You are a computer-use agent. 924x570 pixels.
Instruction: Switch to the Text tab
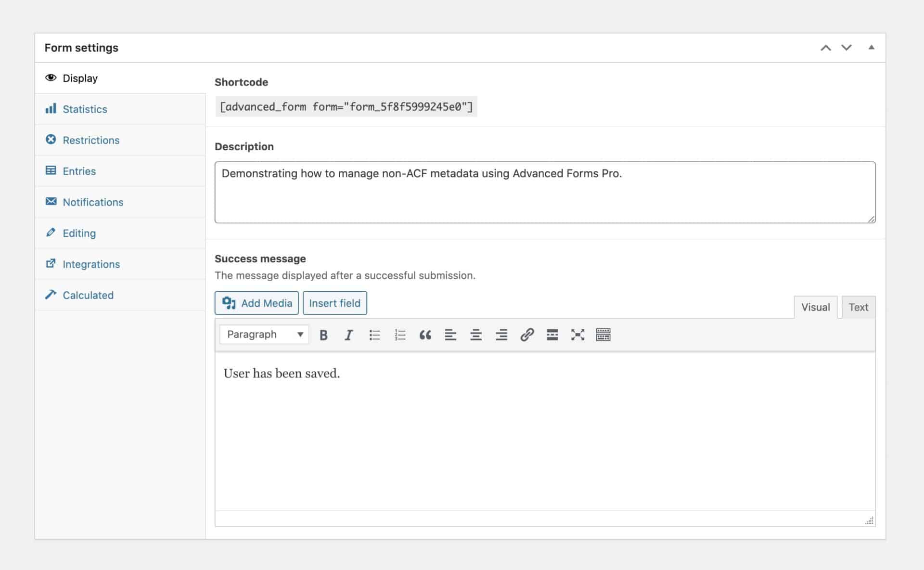pos(859,307)
